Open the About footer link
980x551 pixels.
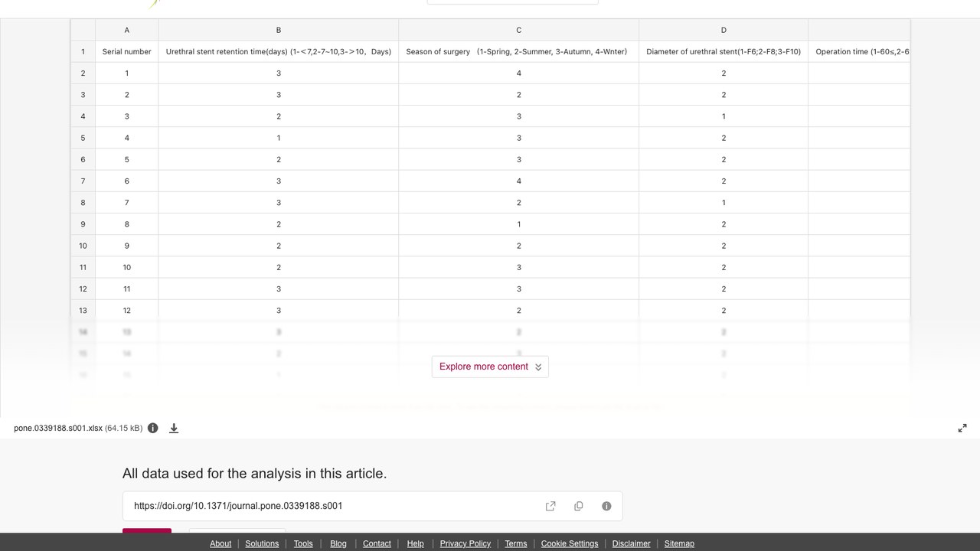220,543
